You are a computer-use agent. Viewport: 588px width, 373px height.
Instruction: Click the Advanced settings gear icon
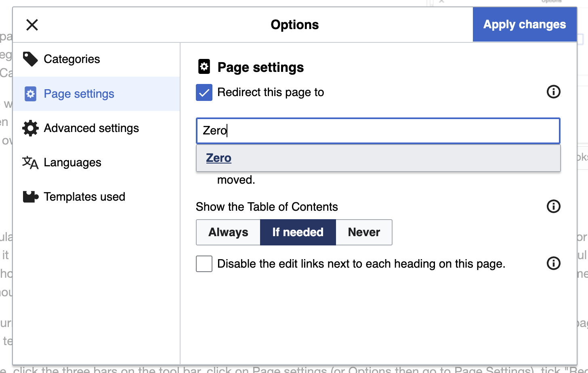pyautogui.click(x=30, y=128)
